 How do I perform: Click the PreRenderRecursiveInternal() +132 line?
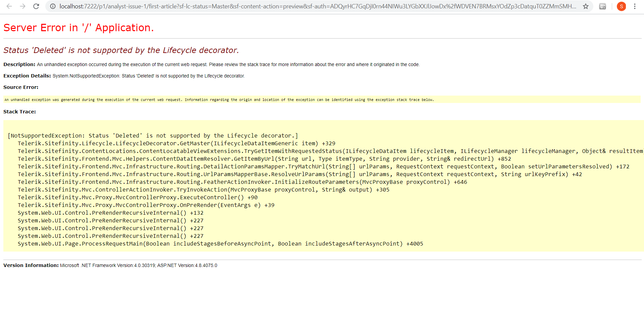(x=111, y=213)
